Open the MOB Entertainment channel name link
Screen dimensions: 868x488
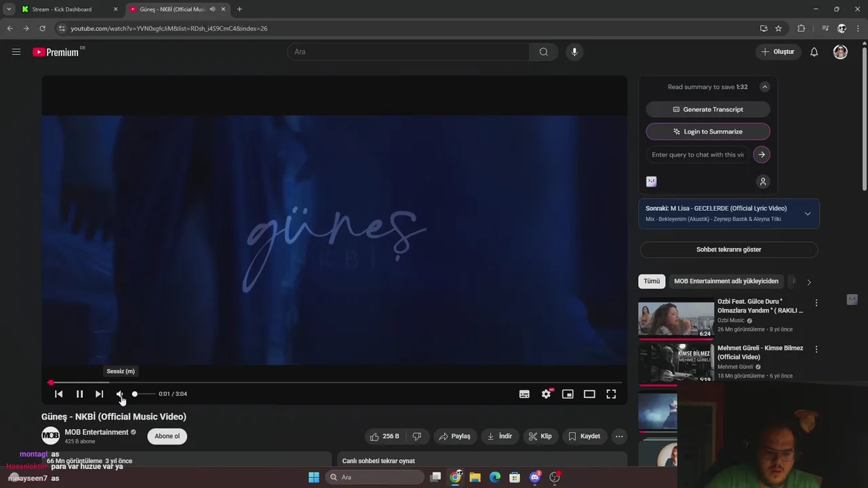(96, 432)
